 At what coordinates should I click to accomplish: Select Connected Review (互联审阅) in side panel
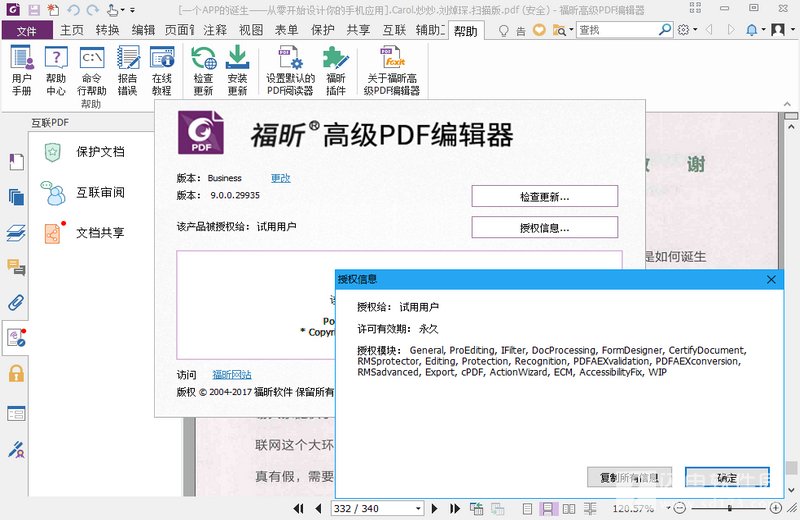coord(84,192)
